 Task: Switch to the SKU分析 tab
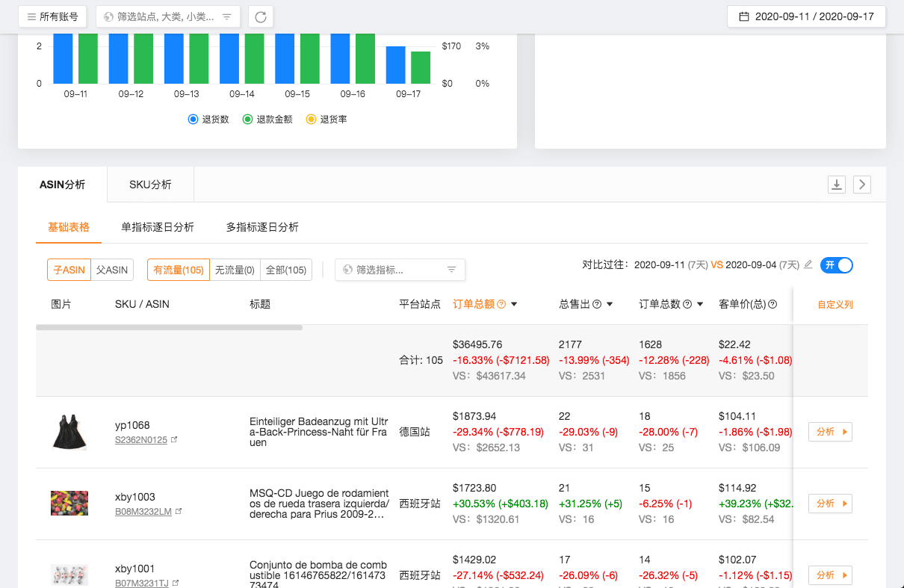click(150, 185)
